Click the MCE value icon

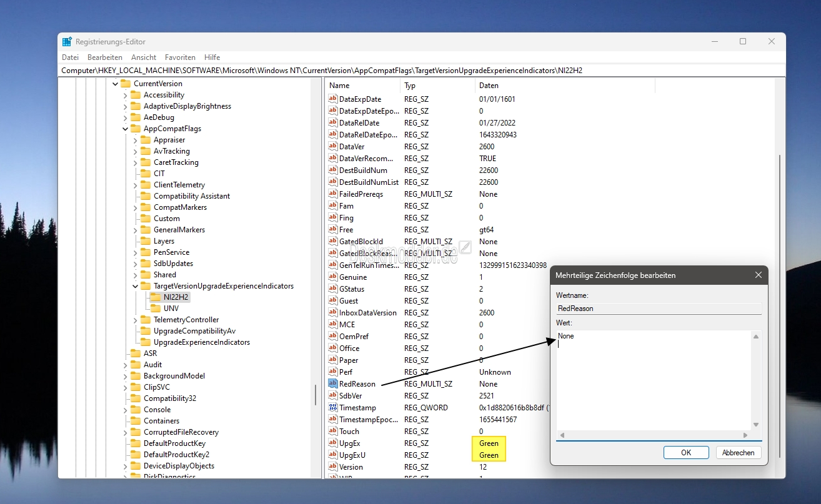point(332,324)
